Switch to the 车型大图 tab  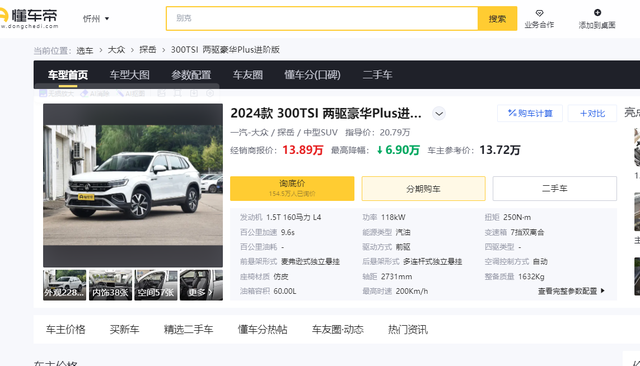129,75
